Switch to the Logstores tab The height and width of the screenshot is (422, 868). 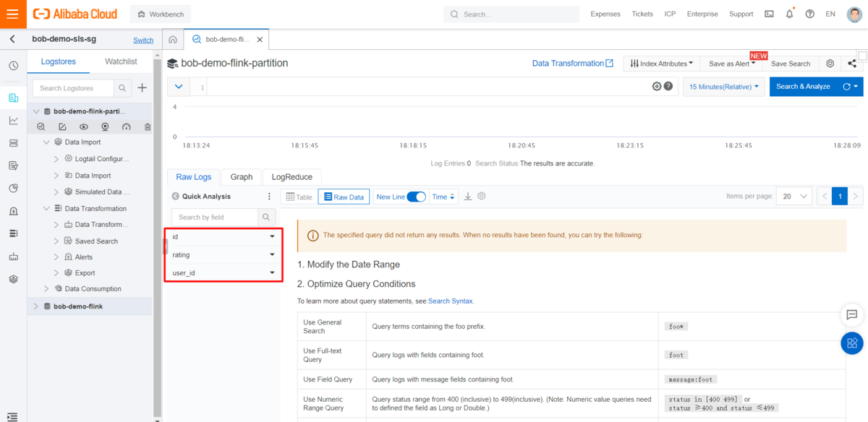pos(58,62)
